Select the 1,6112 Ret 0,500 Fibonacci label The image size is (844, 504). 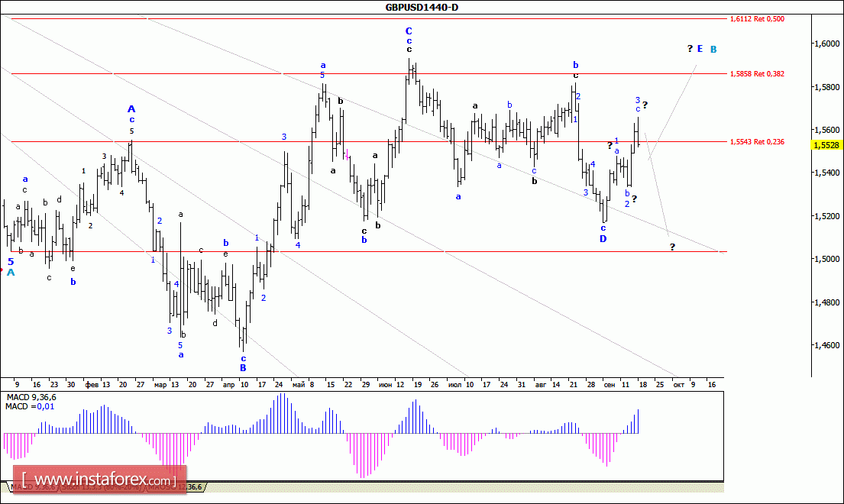point(757,19)
